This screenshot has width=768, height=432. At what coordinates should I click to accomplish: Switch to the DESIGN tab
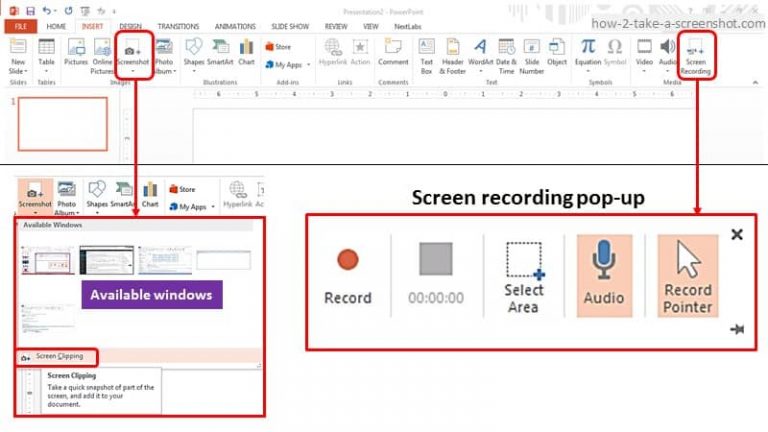130,26
